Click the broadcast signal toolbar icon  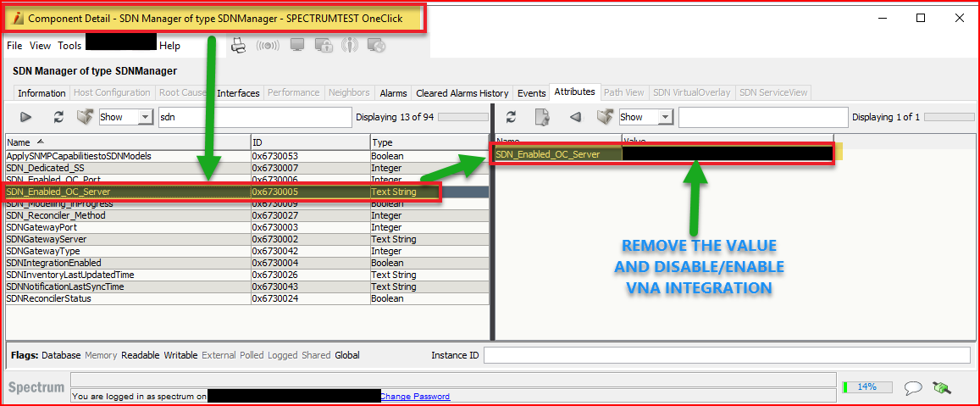[x=268, y=45]
